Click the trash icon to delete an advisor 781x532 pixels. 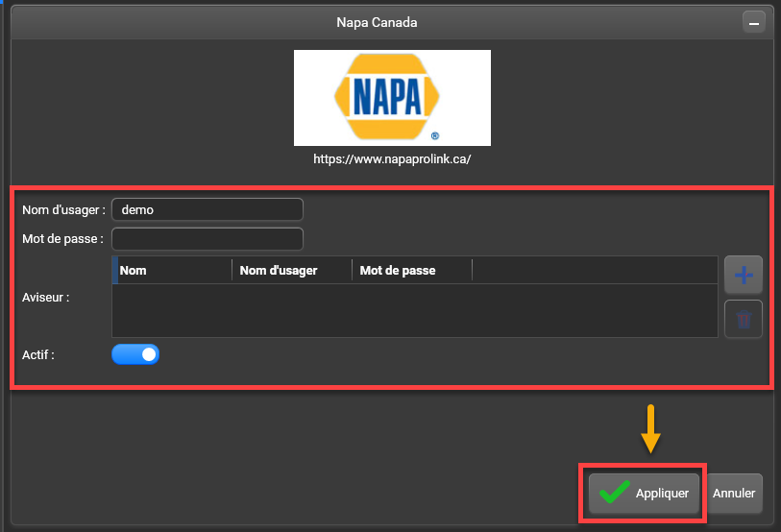pos(744,319)
